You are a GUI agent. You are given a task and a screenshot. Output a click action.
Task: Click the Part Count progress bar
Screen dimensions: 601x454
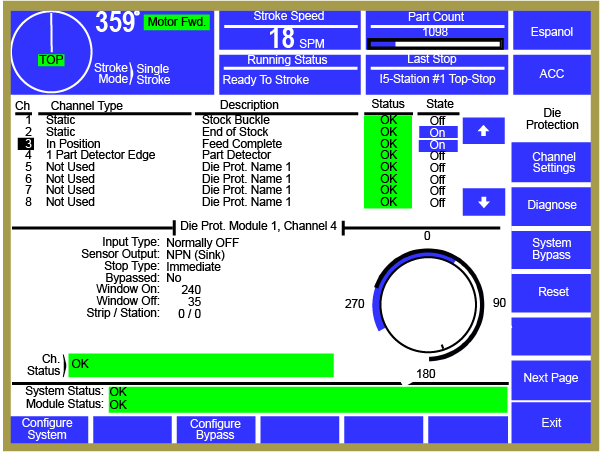click(x=435, y=43)
